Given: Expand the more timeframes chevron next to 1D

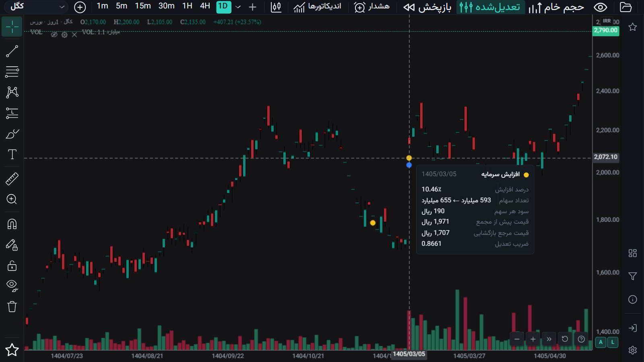Looking at the screenshot, I should click(x=238, y=7).
